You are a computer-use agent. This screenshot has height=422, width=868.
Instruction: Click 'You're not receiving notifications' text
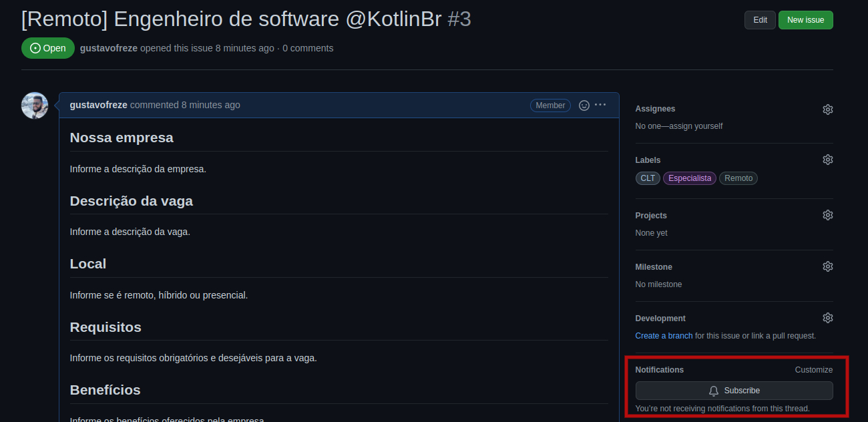(x=722, y=409)
